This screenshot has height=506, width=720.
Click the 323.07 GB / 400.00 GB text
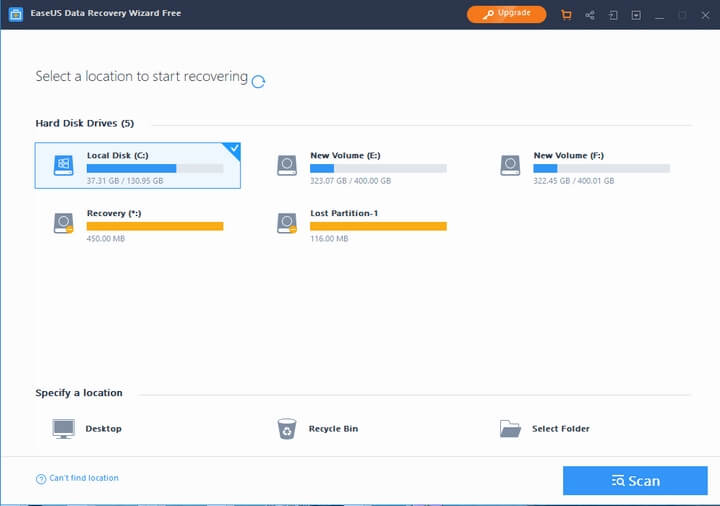pyautogui.click(x=350, y=181)
